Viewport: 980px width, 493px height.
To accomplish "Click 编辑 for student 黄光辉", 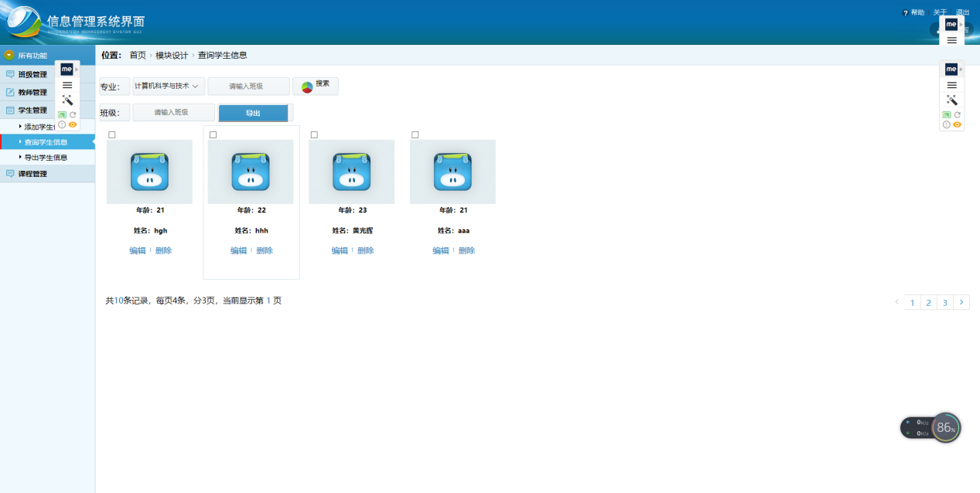I will point(340,250).
